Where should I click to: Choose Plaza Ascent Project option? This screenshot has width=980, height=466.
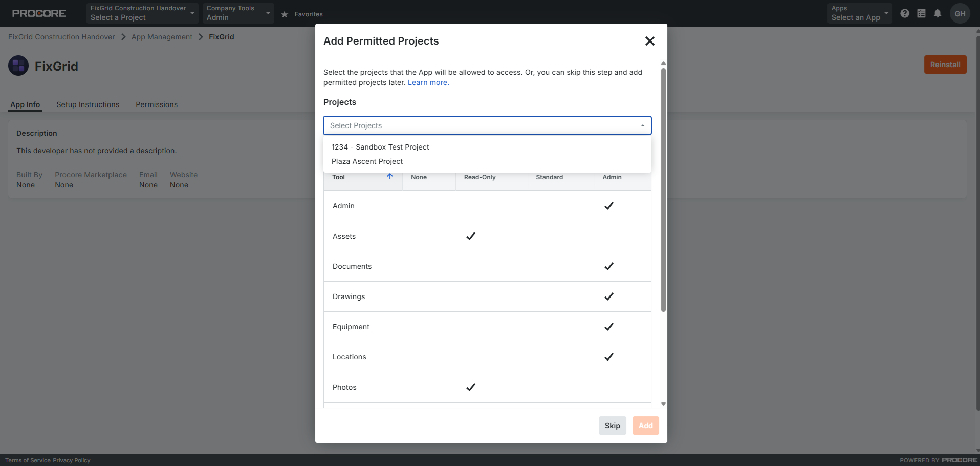coord(487,161)
